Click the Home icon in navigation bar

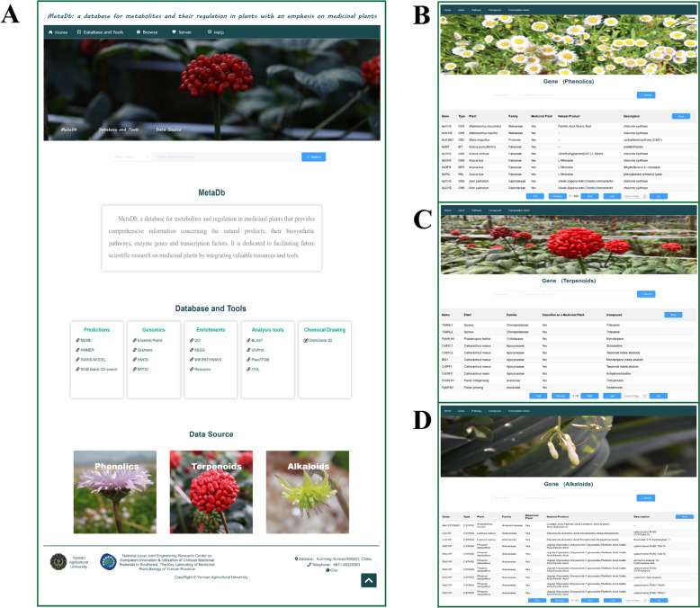tap(49, 32)
